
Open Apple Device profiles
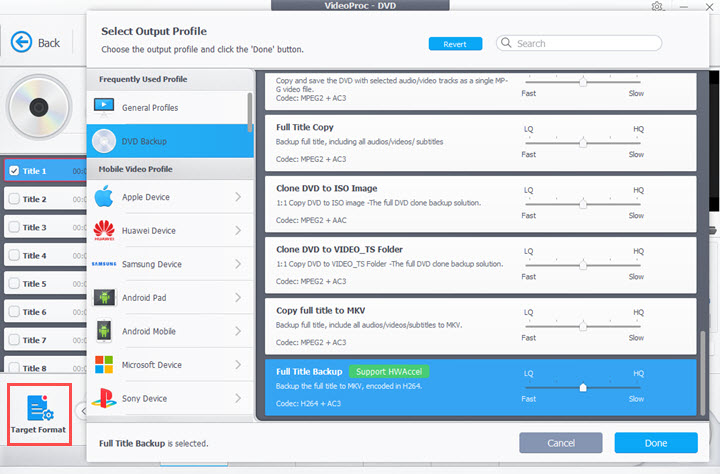pyautogui.click(x=170, y=197)
